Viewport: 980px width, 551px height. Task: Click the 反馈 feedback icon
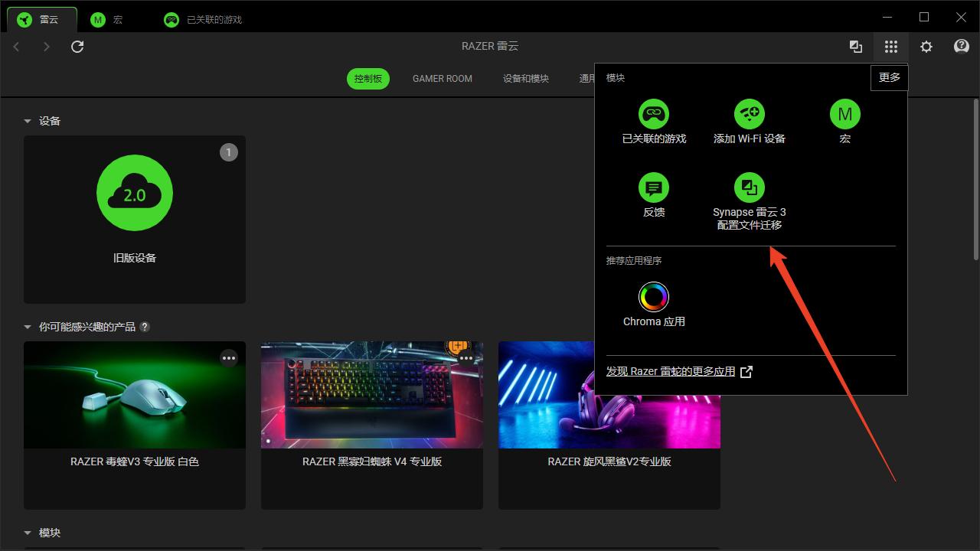pos(653,187)
